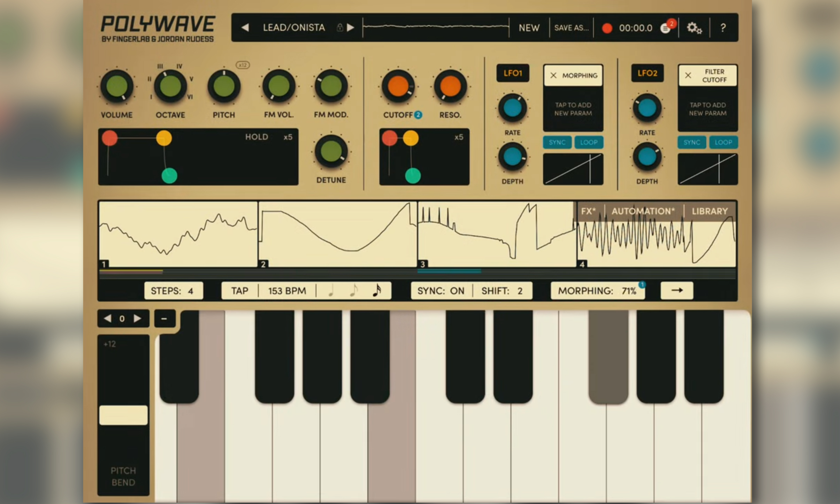The height and width of the screenshot is (504, 840).
Task: Step down the keyboard octave selector
Action: [x=108, y=318]
